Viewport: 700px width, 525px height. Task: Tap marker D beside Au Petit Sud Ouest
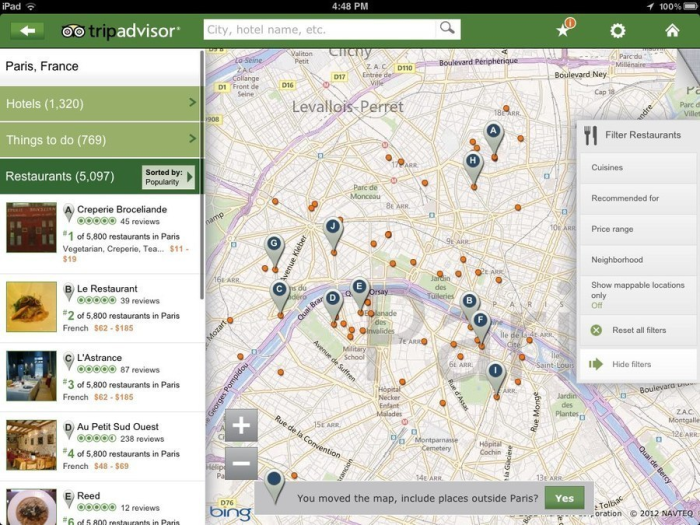tap(68, 430)
